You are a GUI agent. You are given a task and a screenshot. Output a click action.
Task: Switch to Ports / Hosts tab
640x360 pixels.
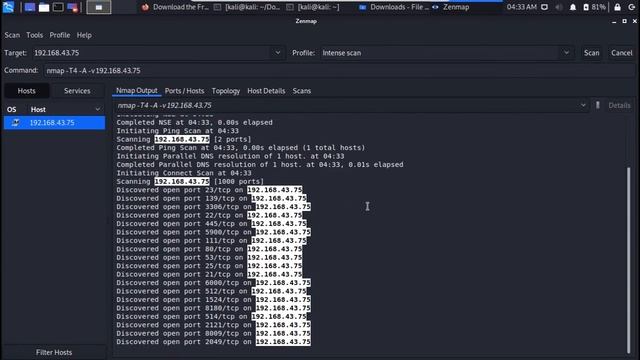point(184,91)
